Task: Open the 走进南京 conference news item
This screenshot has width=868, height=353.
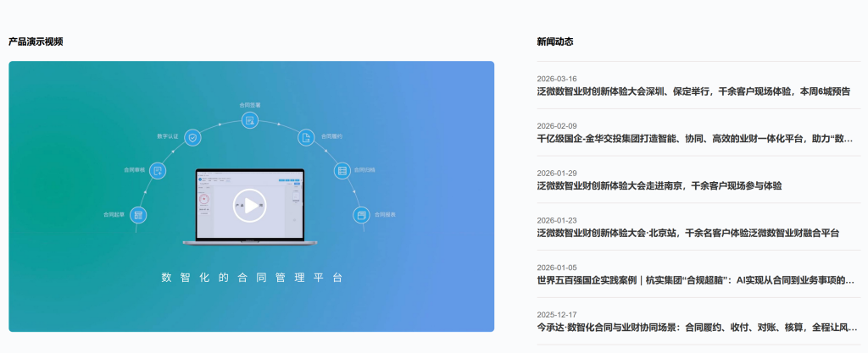Action: coord(659,185)
